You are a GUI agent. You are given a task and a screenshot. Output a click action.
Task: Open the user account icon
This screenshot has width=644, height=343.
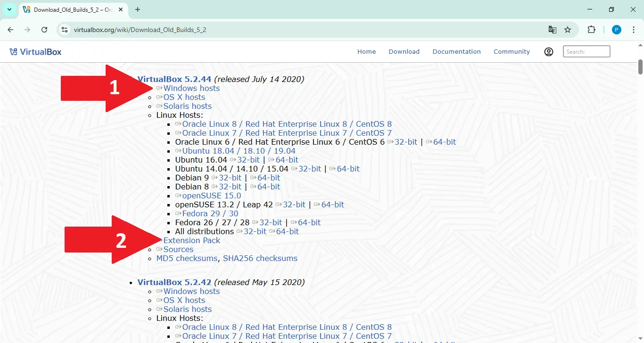548,52
